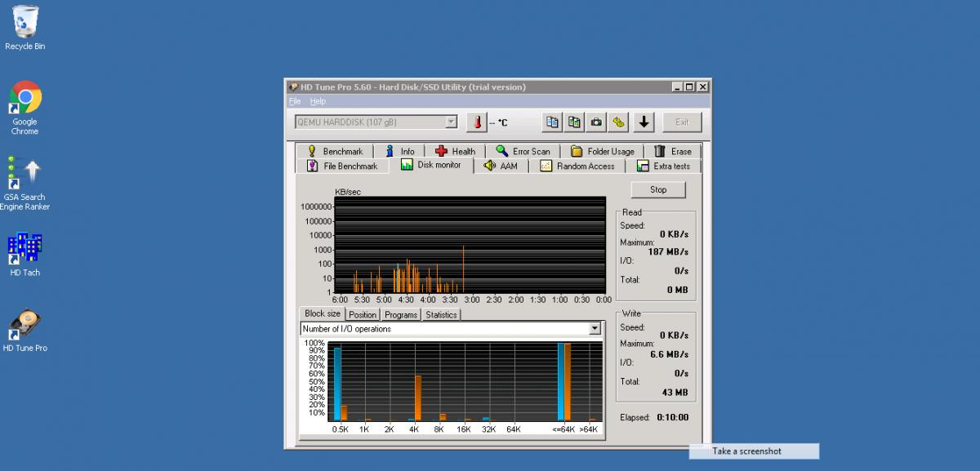Image resolution: width=980 pixels, height=471 pixels.
Task: Click the HD Tune Pro title bar icon
Action: coord(294,87)
